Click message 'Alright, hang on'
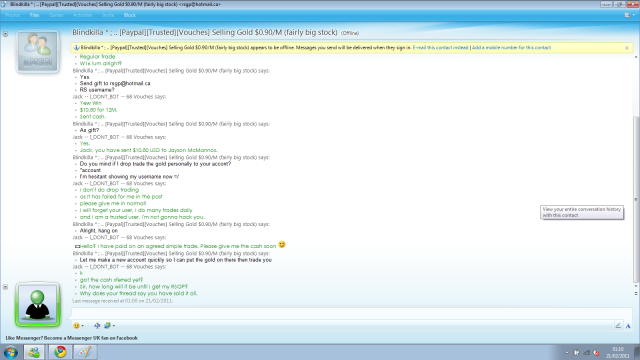The width and height of the screenshot is (640, 360). coord(99,231)
